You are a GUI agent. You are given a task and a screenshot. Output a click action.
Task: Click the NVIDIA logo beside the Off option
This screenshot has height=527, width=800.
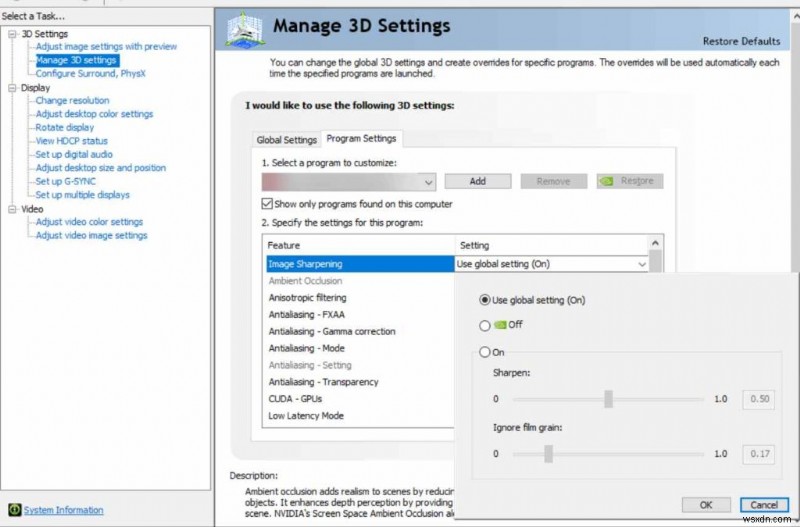pyautogui.click(x=499, y=325)
